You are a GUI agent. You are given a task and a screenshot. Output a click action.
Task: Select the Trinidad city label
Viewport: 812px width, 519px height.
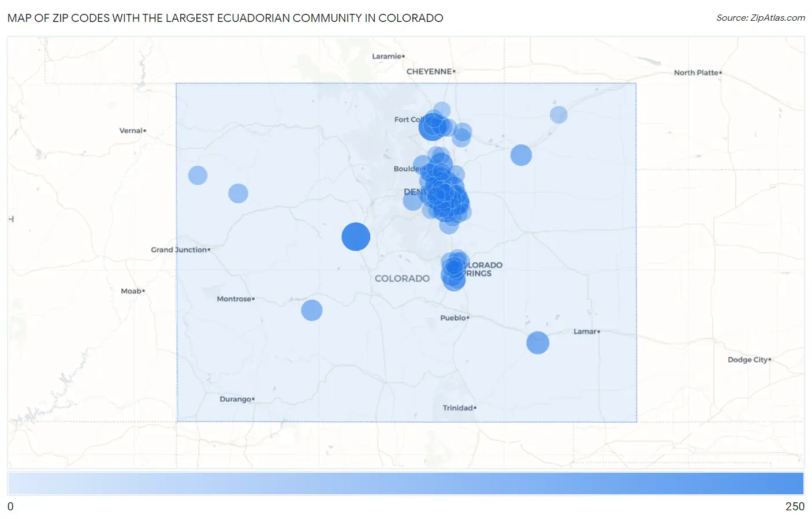(459, 408)
